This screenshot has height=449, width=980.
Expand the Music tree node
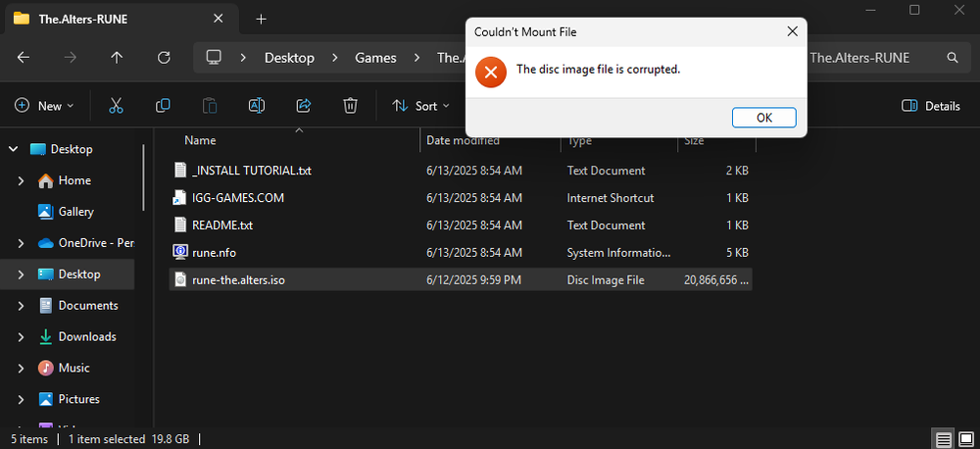(22, 368)
